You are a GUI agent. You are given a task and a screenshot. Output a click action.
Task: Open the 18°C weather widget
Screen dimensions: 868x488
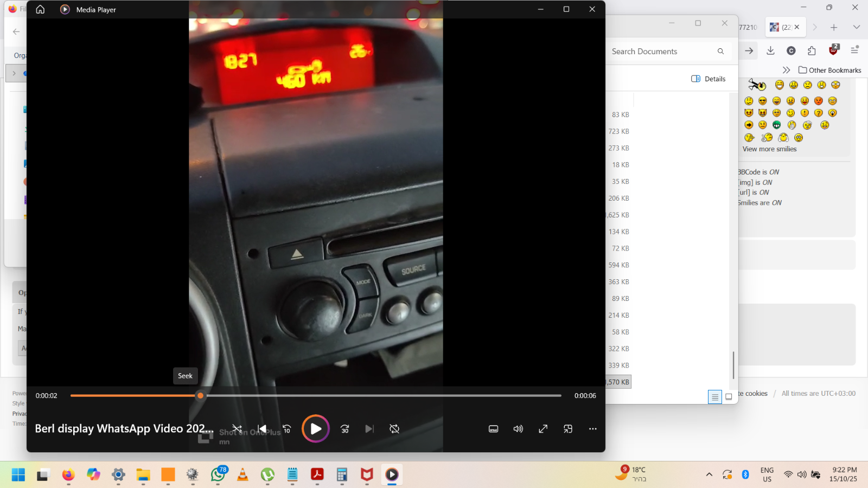(631, 474)
